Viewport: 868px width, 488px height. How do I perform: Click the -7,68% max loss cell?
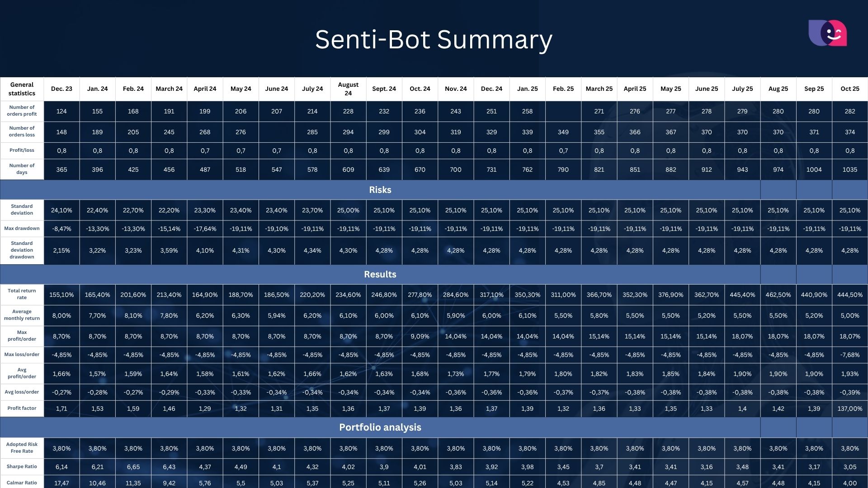click(849, 355)
